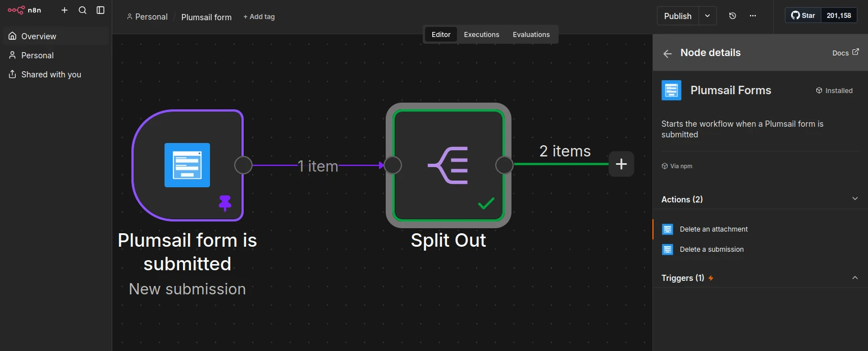Image resolution: width=868 pixels, height=351 pixels.
Task: Open search with magnifier icon
Action: (83, 10)
